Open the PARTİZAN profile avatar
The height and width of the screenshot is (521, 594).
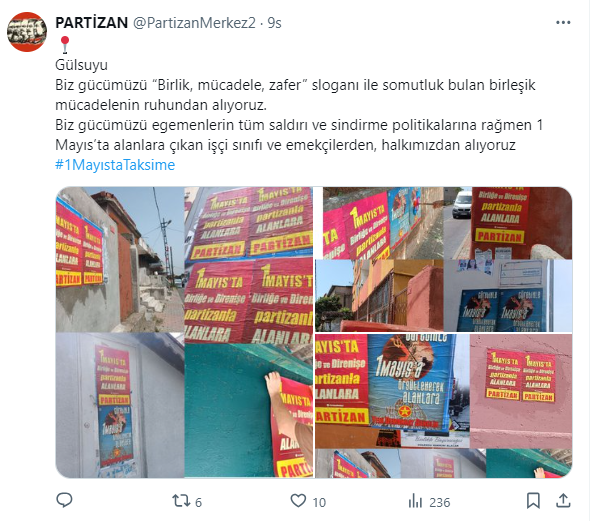(x=27, y=32)
